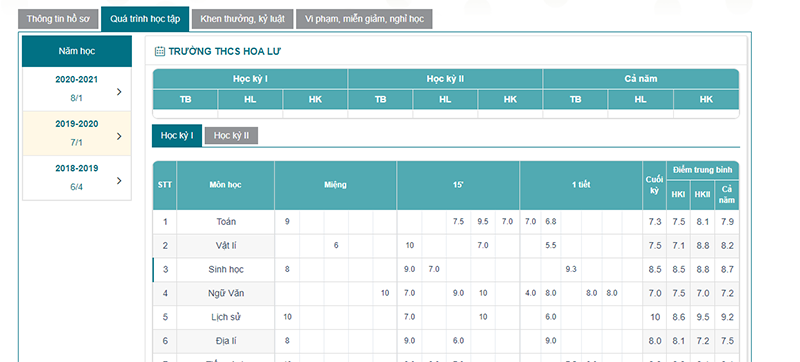Click the Năm học sidebar header
The image size is (800, 362).
point(77,51)
